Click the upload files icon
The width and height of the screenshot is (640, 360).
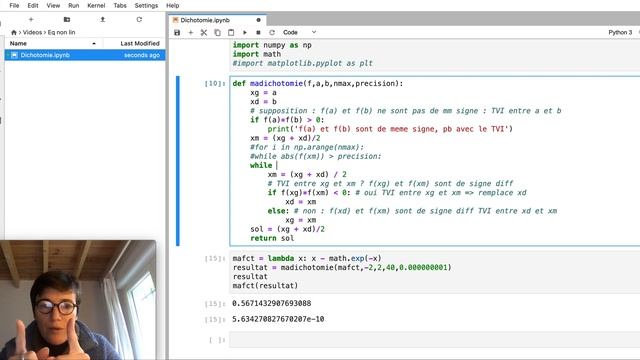pos(103,19)
